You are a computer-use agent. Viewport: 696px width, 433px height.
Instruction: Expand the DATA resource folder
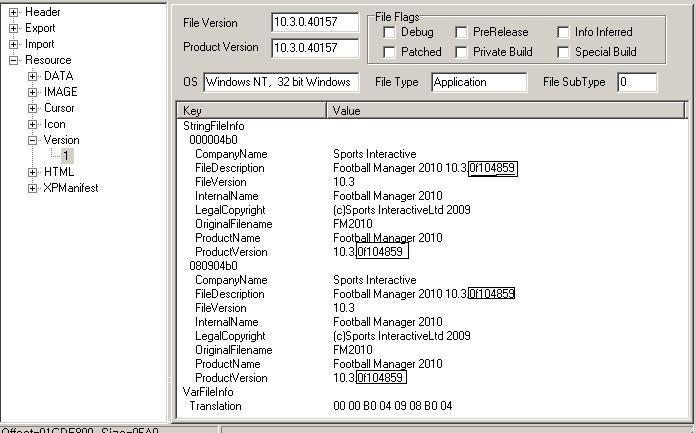pyautogui.click(x=33, y=76)
